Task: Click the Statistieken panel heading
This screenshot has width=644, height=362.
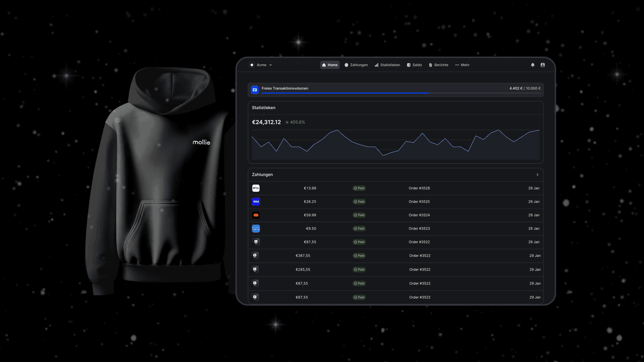Action: [x=264, y=107]
